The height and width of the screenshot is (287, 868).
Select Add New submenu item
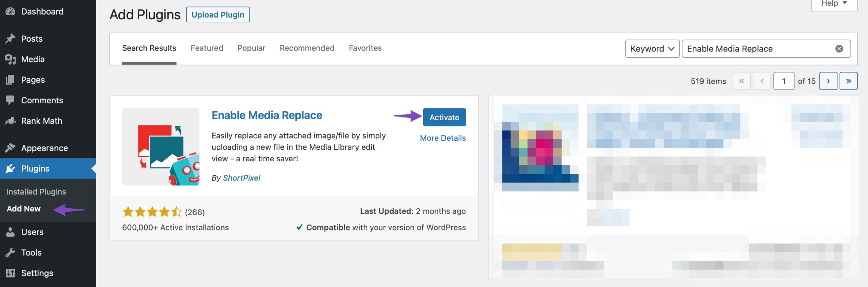24,209
